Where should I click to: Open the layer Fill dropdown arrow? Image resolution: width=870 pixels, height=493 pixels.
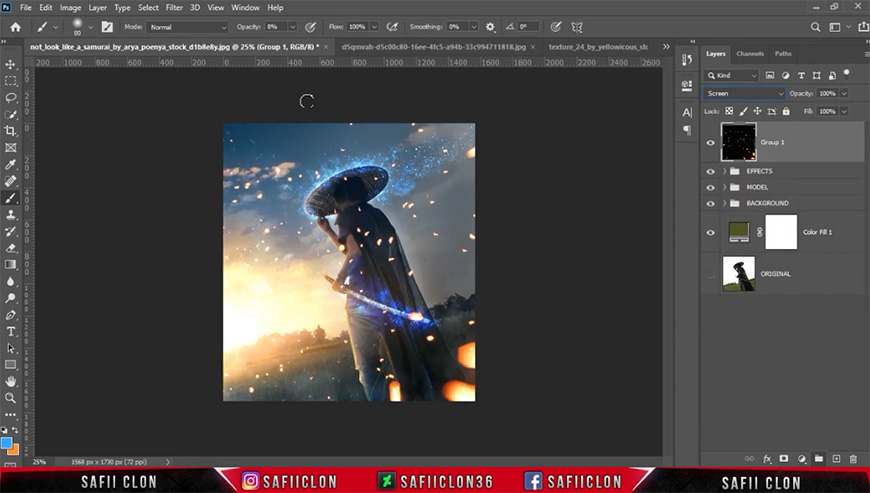844,111
